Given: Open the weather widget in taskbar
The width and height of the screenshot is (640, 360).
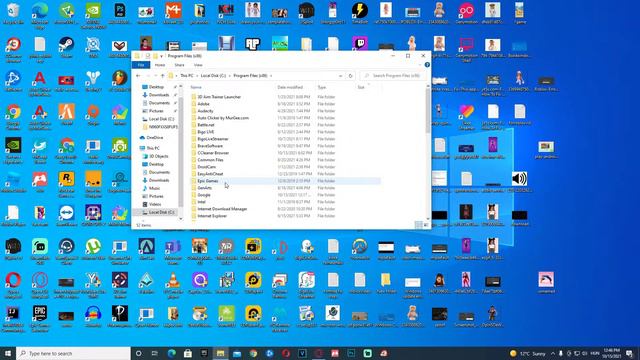Looking at the screenshot, I should pos(527,353).
